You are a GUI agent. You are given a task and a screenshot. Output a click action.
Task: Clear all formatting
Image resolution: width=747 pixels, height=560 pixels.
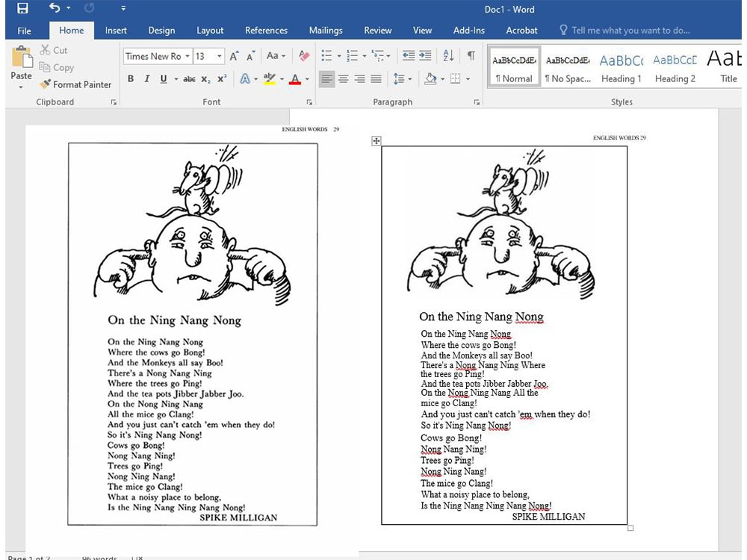coord(304,56)
